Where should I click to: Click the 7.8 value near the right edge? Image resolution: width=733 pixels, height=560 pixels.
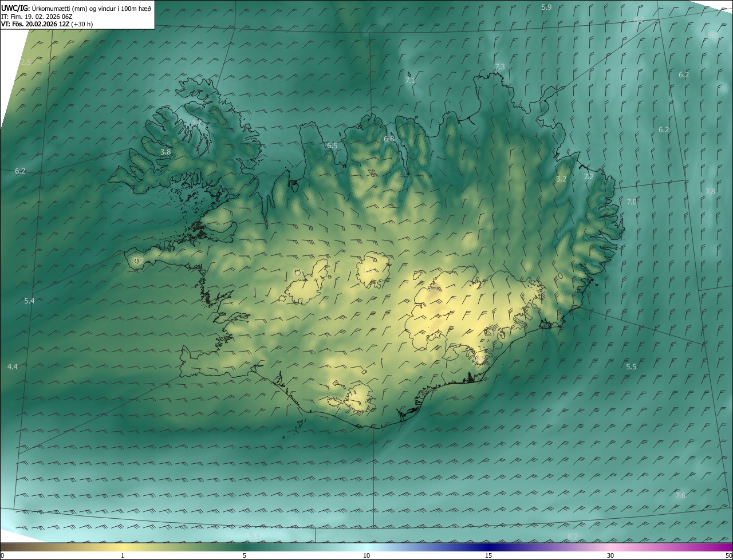click(x=710, y=191)
